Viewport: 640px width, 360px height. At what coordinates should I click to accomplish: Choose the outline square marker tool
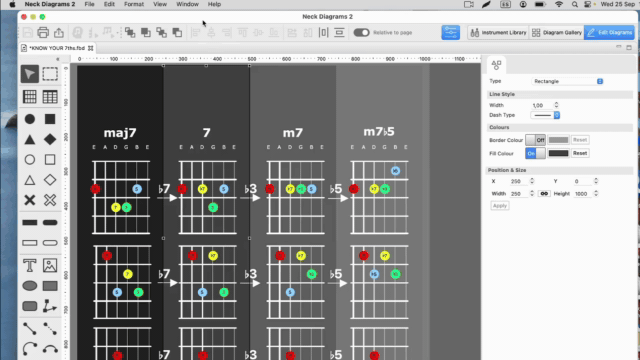coord(50,160)
